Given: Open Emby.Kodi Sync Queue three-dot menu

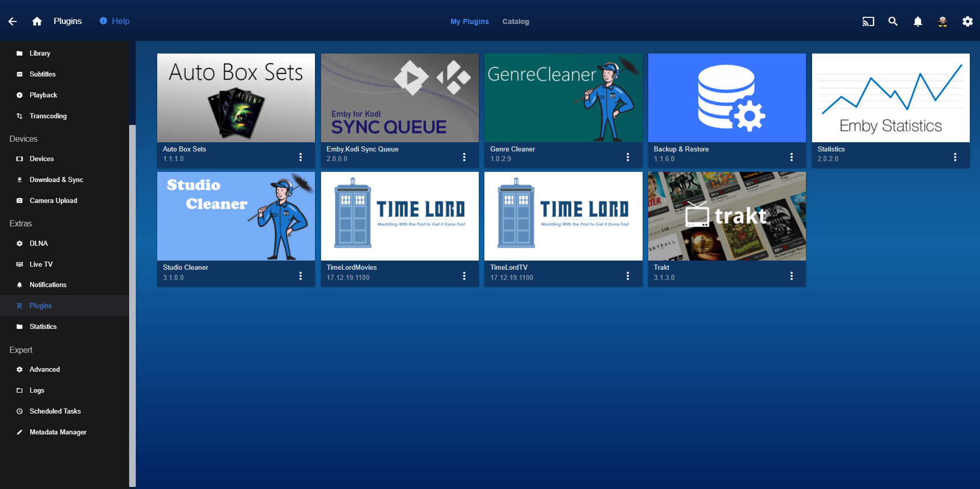Looking at the screenshot, I should 464,157.
